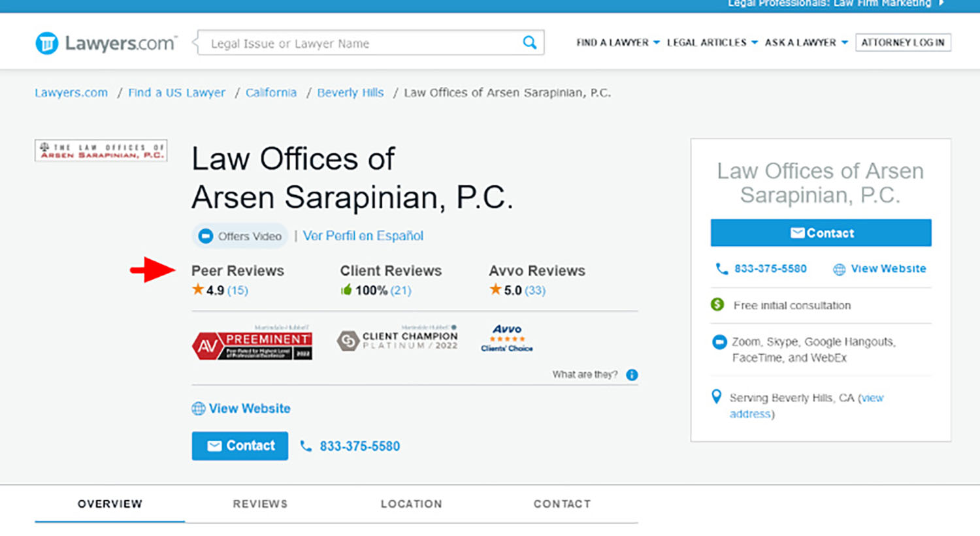The height and width of the screenshot is (536, 980).
Task: Click the ATTORNEY LOG IN button
Action: coord(903,42)
